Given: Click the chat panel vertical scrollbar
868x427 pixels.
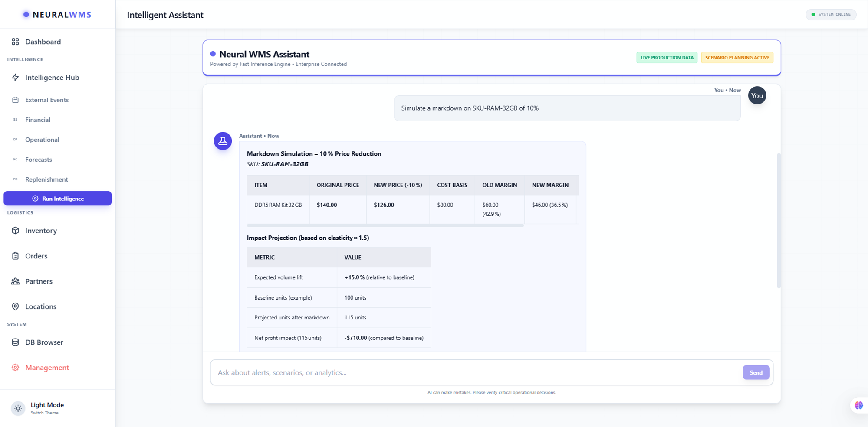Looking at the screenshot, I should (x=779, y=220).
